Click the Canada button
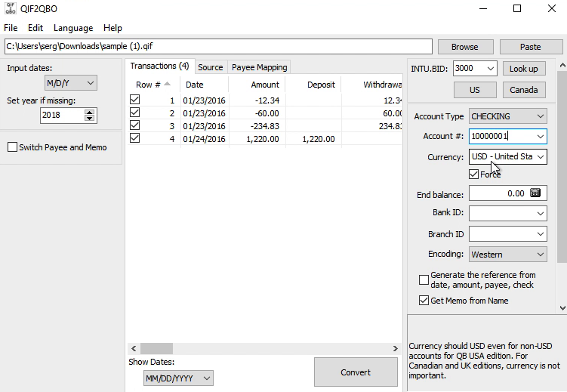This screenshot has height=392, width=567. (x=524, y=90)
